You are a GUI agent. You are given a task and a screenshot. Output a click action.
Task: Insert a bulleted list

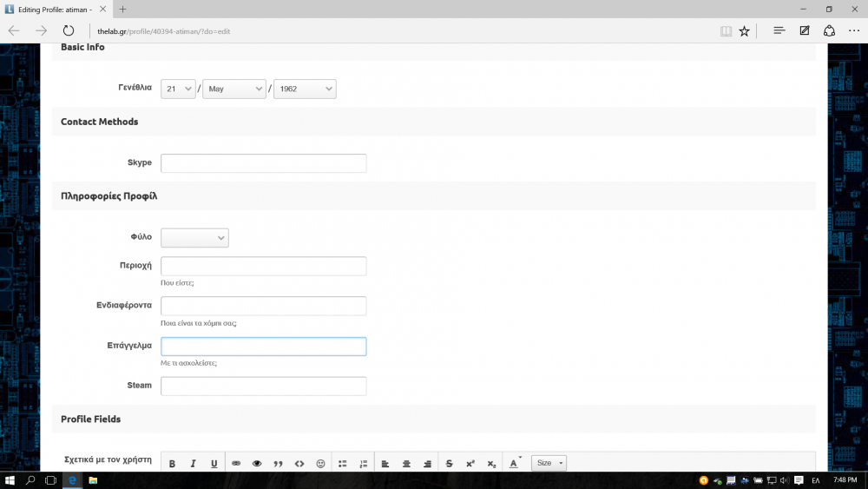pos(343,464)
